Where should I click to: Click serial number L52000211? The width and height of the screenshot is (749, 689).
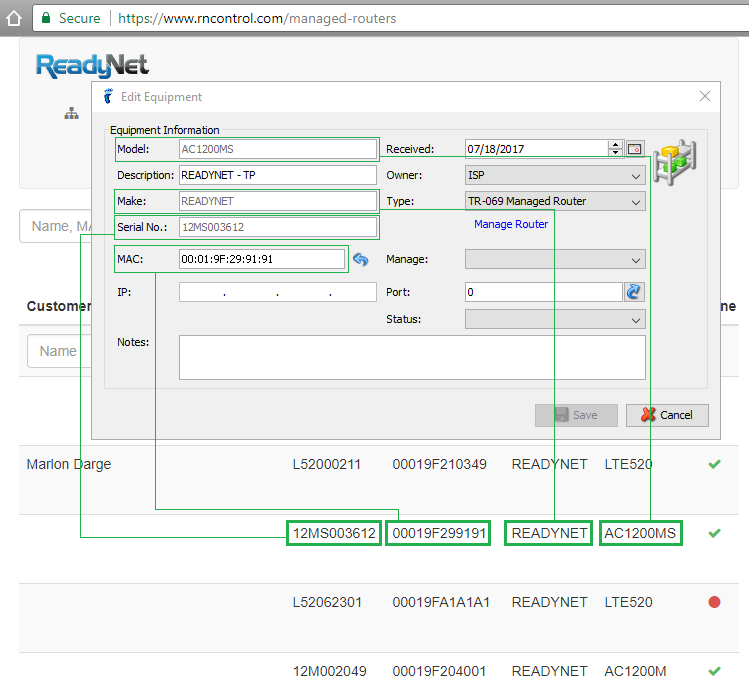click(327, 464)
